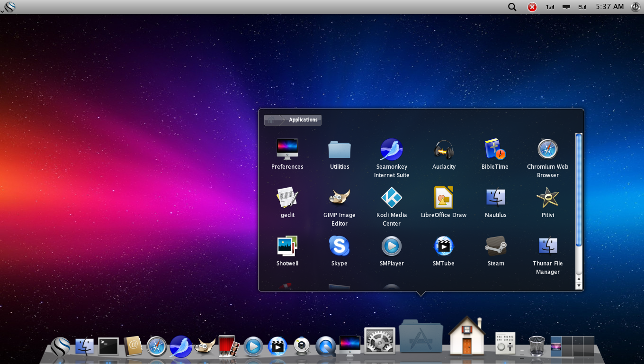Viewport: 644px width, 364px height.
Task: Launch GIMP Image Editor from Applications list
Action: point(340,207)
